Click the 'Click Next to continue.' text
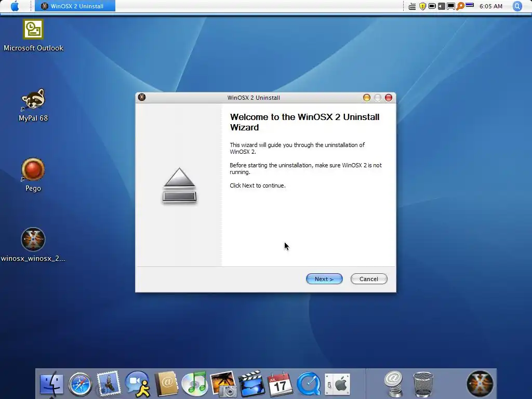The width and height of the screenshot is (532, 399). point(258,185)
